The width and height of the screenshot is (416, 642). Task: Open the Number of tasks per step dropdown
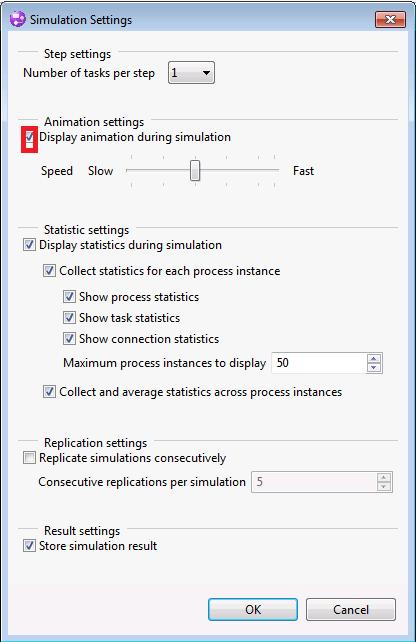click(x=191, y=73)
